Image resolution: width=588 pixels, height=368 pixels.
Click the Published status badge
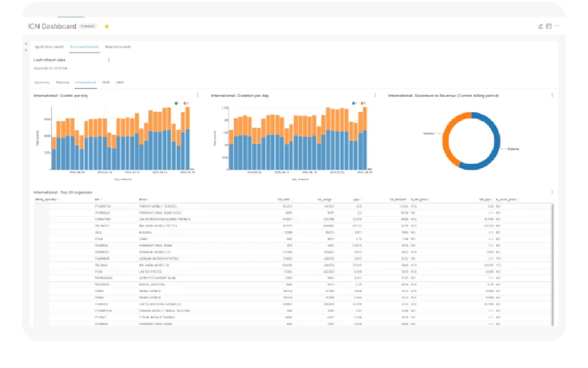point(88,27)
